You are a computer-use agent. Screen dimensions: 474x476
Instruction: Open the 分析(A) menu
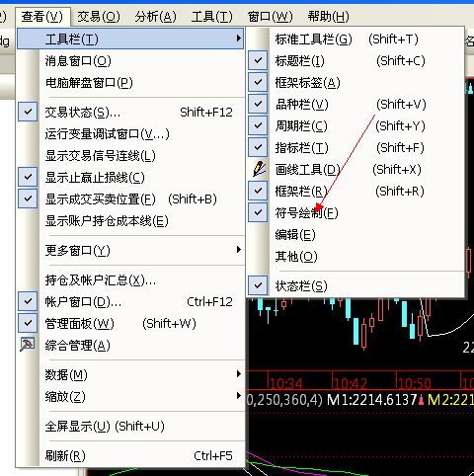coord(156,16)
